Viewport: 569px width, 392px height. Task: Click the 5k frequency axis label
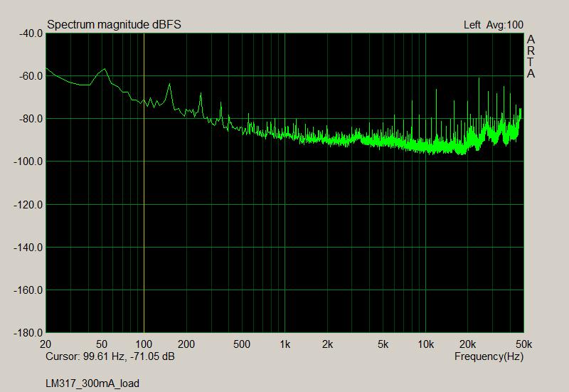pos(383,344)
